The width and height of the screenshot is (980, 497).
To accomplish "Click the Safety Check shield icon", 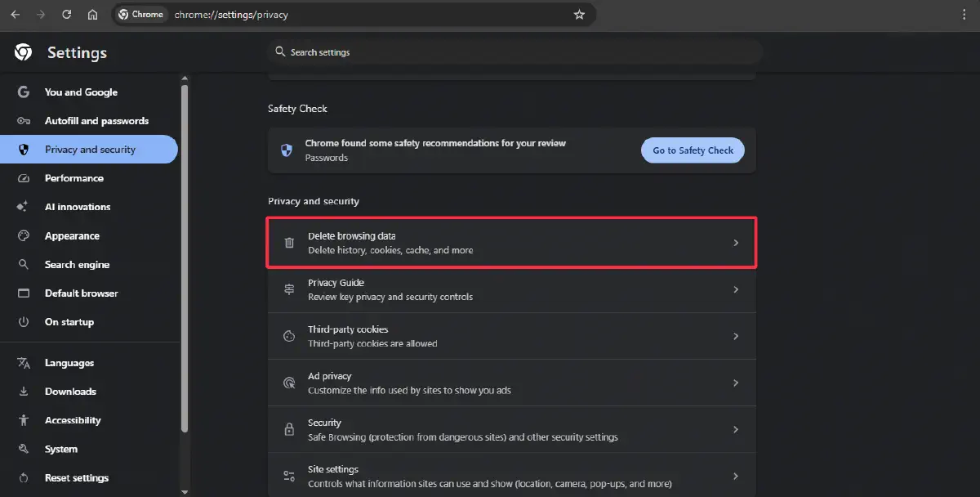I will [x=286, y=150].
